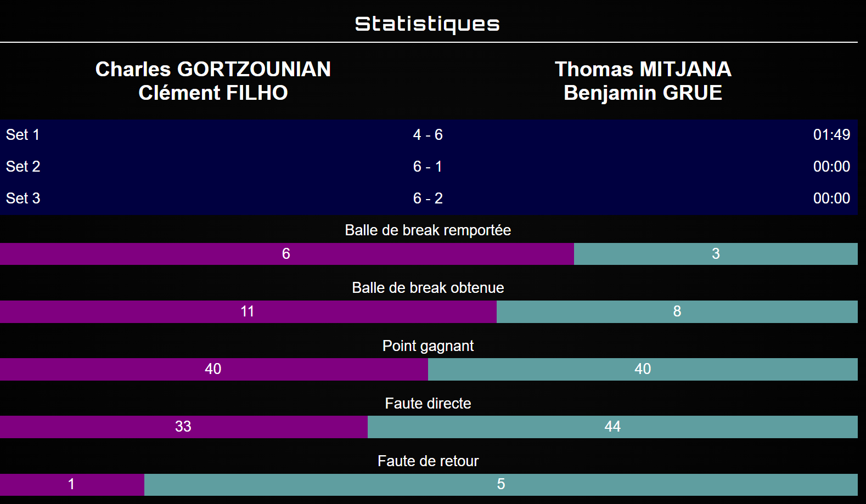Select the Set 3 row label
This screenshot has height=504, width=866.
(x=23, y=199)
